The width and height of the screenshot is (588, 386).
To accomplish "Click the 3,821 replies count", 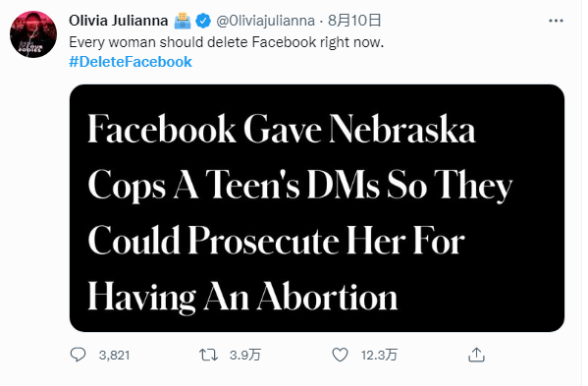I will coord(115,355).
